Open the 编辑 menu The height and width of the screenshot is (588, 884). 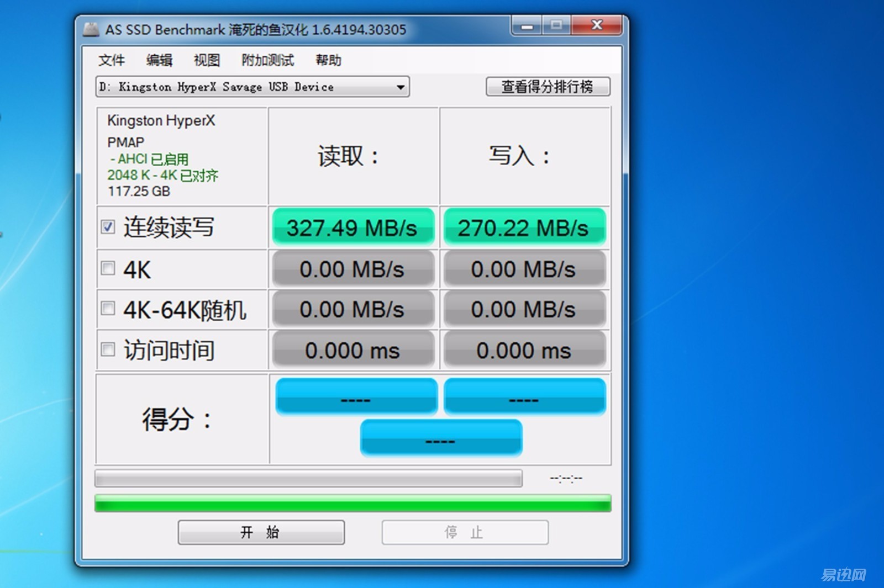coord(159,60)
